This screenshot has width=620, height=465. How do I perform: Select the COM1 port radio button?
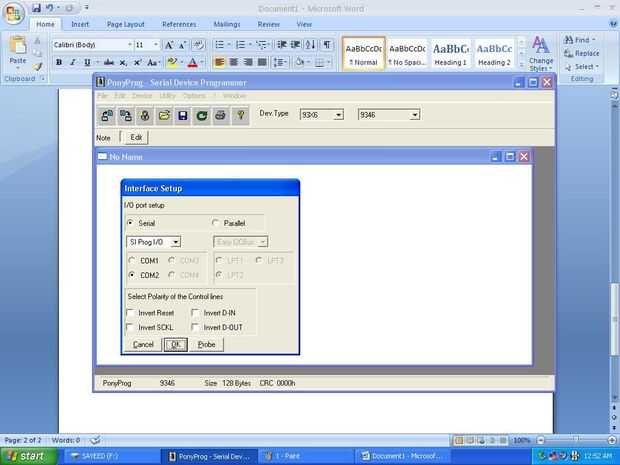[132, 261]
